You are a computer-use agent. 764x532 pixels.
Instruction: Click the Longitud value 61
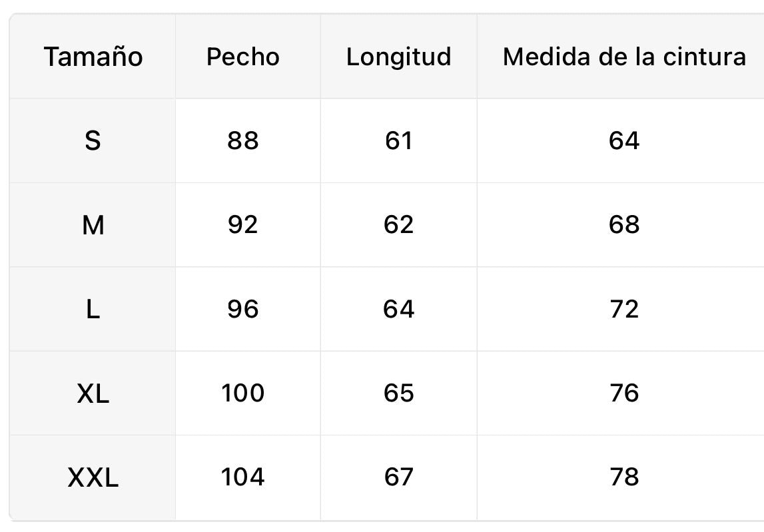pos(398,140)
